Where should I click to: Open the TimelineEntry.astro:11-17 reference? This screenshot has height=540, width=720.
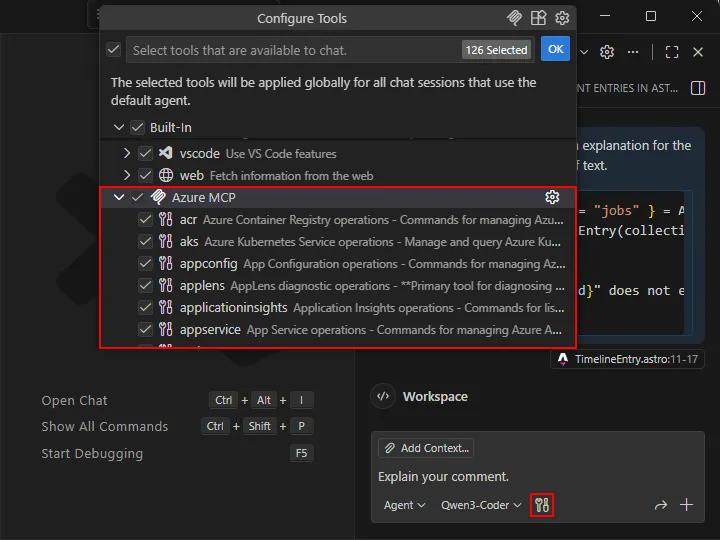pos(628,359)
